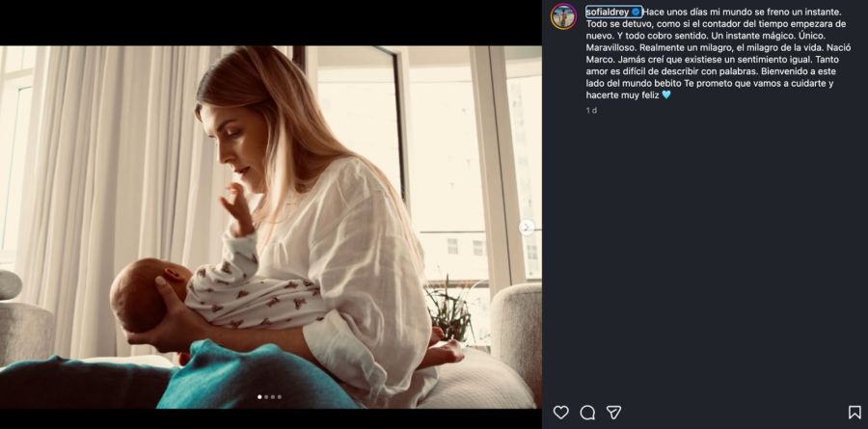Viewport: 868px width, 429px height.
Task: Like the post with the heart icon
Action: tap(560, 413)
